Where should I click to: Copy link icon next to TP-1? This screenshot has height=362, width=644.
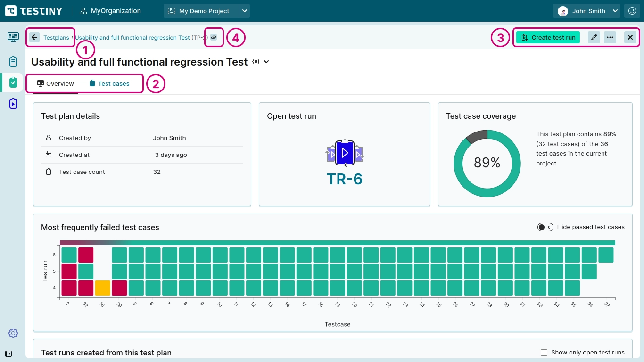(x=214, y=37)
